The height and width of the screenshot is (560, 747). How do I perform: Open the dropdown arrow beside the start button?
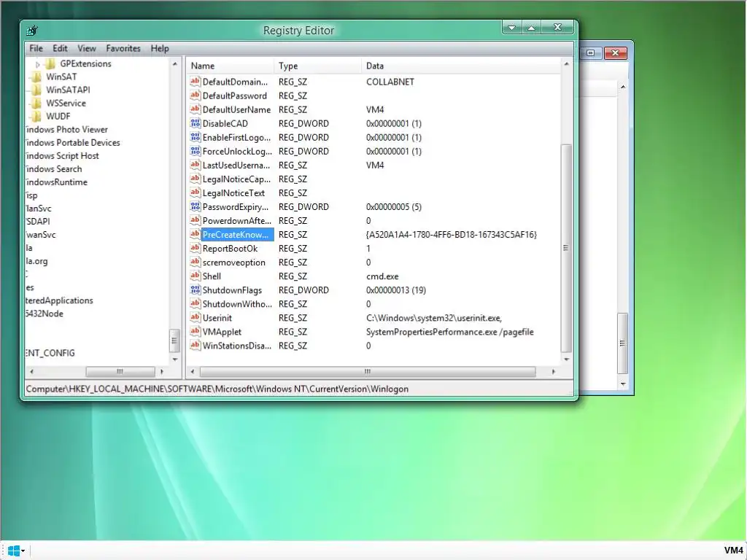click(x=23, y=551)
